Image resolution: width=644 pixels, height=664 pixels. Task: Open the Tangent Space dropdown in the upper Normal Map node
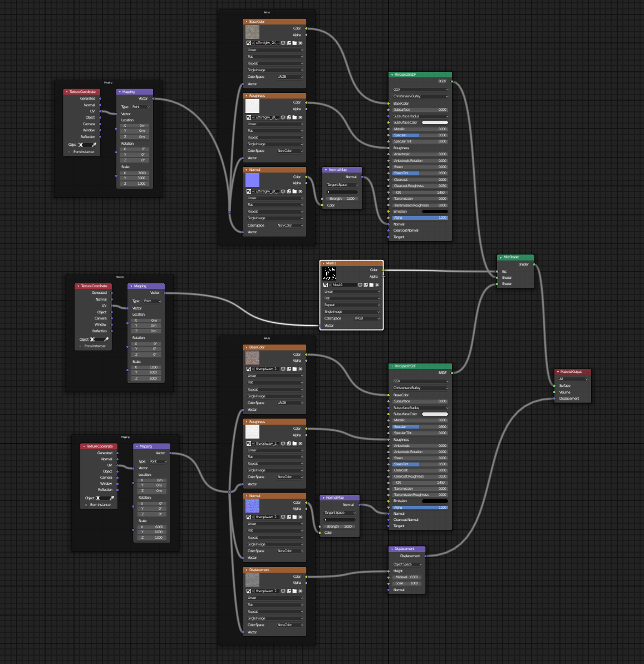click(x=342, y=185)
